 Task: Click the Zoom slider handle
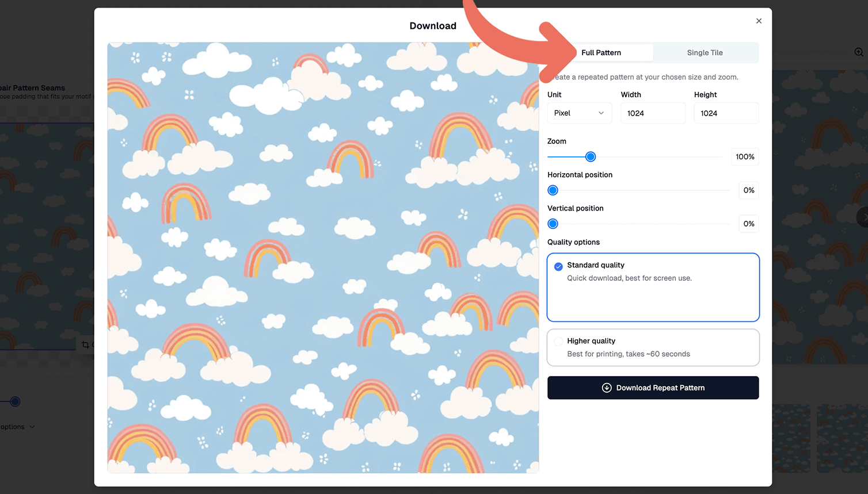pyautogui.click(x=591, y=157)
